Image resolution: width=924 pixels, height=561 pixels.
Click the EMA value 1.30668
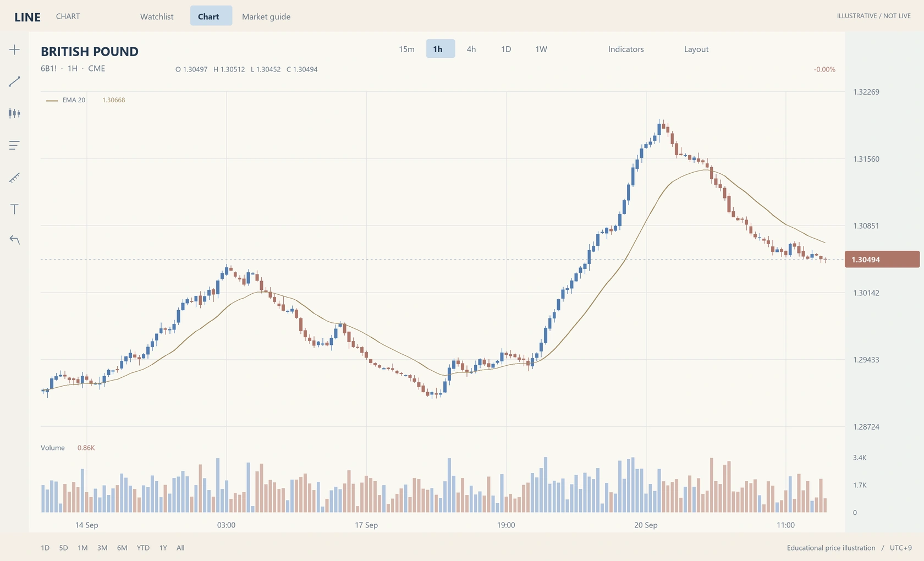(114, 100)
